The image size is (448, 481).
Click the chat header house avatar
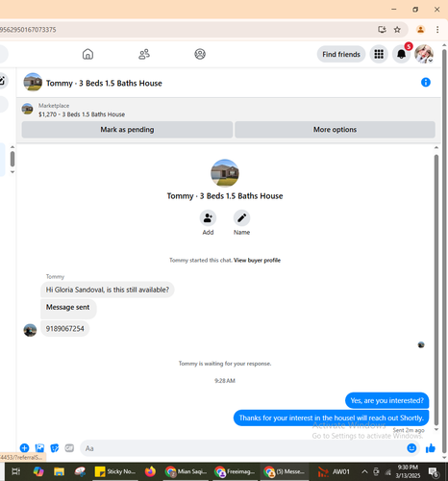pos(33,82)
